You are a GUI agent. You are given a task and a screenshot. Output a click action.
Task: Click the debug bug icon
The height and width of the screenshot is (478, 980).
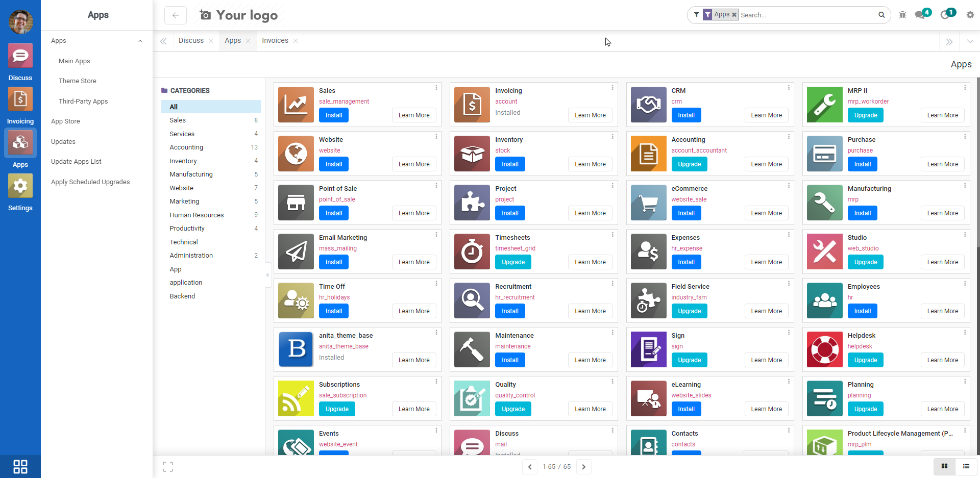pos(902,15)
